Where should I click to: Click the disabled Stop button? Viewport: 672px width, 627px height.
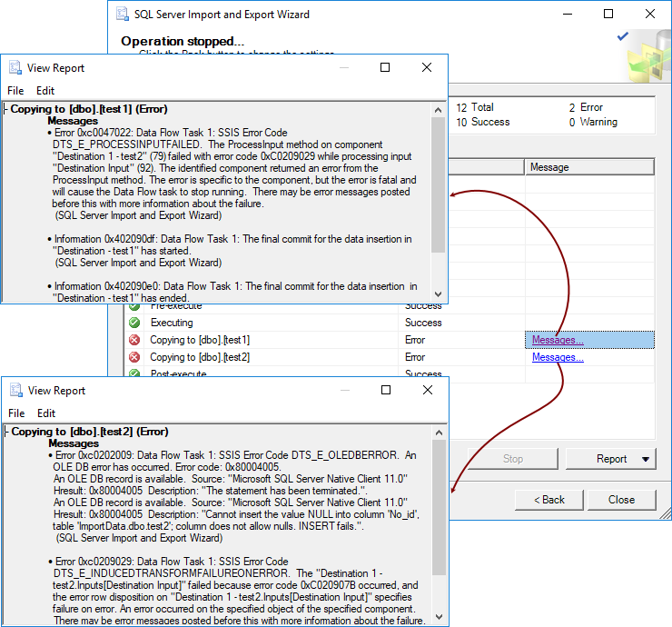point(513,459)
